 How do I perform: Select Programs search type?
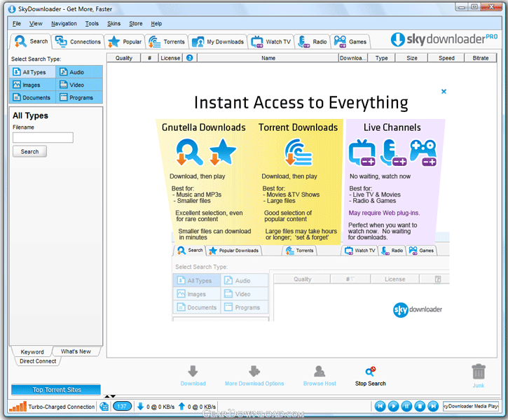(79, 97)
